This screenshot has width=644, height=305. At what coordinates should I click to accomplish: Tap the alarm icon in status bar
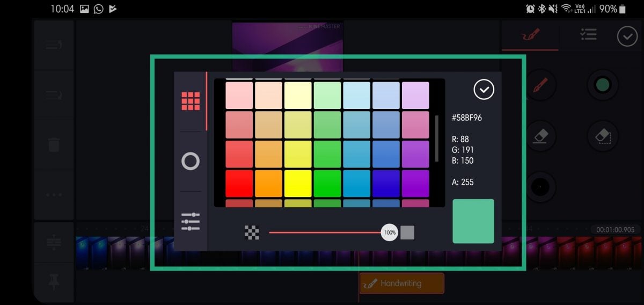[x=530, y=9]
